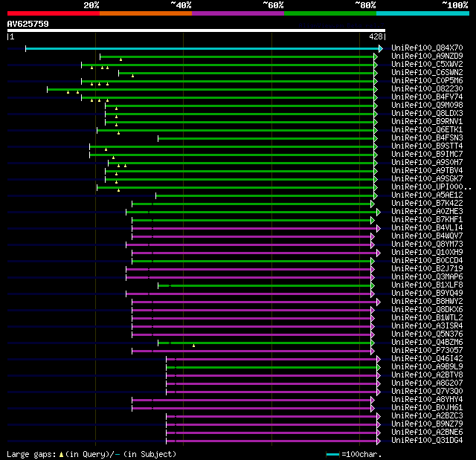Click the orange ~40% identity legend segment

click(x=146, y=13)
